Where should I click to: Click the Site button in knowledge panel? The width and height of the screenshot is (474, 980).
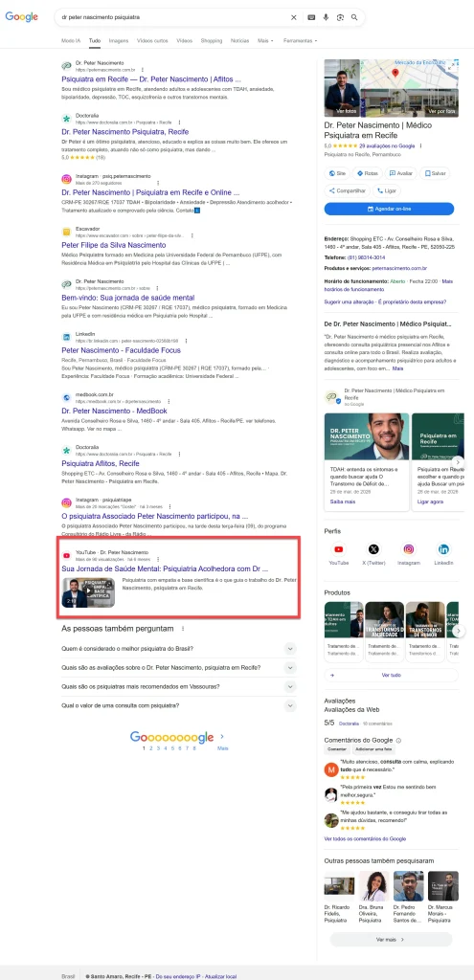click(x=337, y=173)
